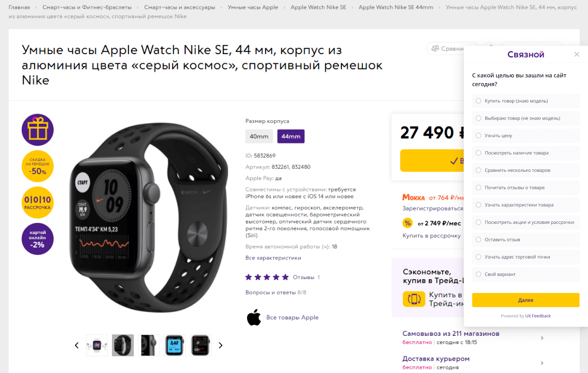588x373 pixels.
Task: Click the online card -2% badge
Action: tap(38, 239)
